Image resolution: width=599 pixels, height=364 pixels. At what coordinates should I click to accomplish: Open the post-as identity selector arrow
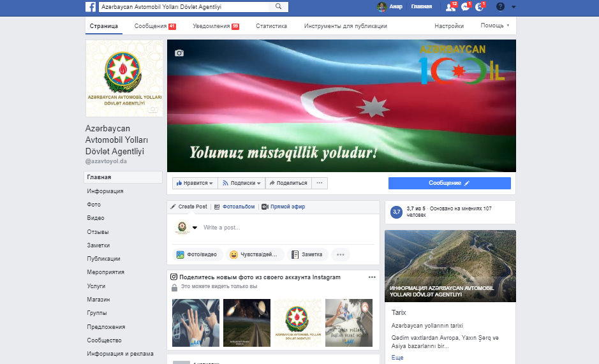pyautogui.click(x=195, y=228)
